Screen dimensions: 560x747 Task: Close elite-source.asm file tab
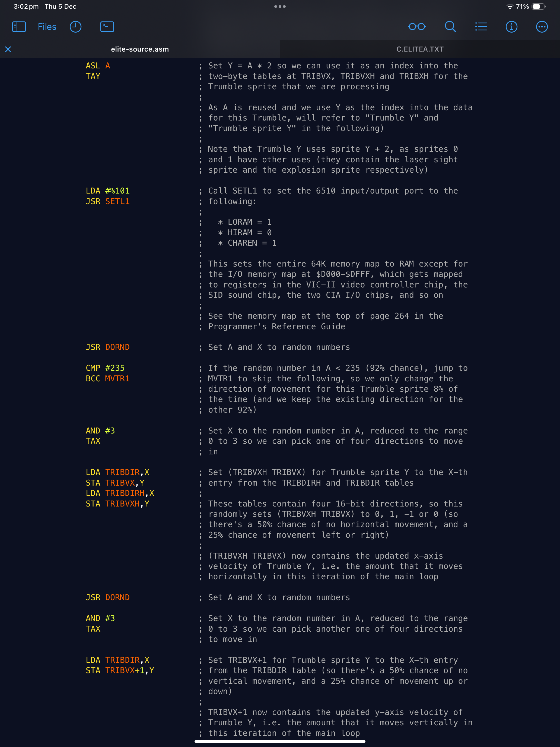(x=8, y=49)
